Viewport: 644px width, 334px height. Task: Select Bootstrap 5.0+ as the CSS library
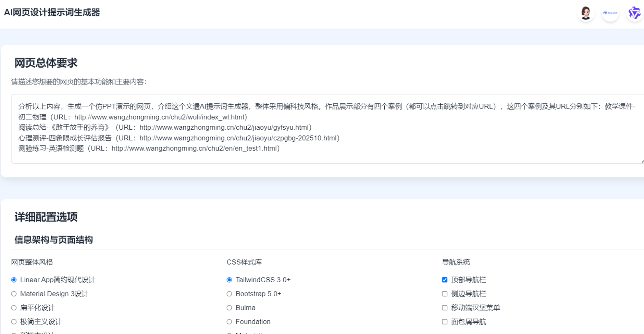click(x=229, y=294)
